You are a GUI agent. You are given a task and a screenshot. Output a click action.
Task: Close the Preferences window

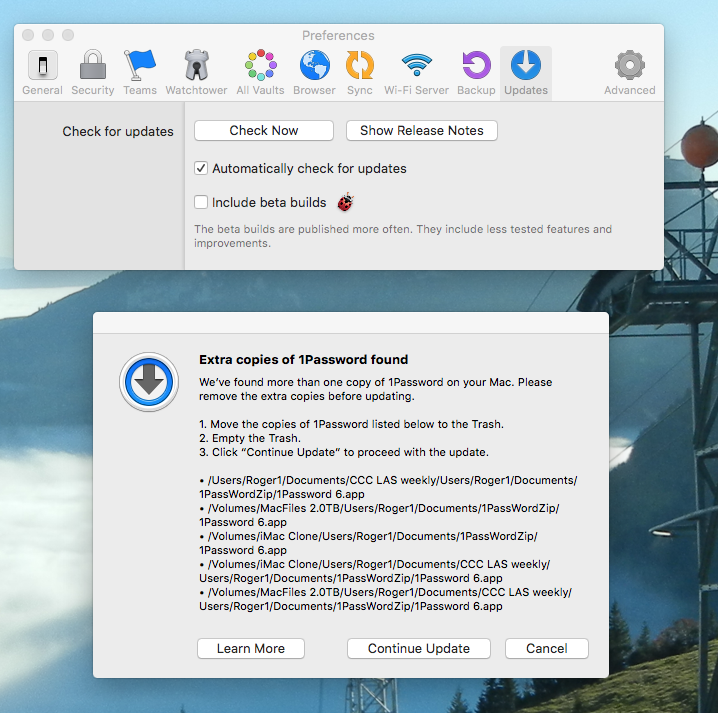point(28,35)
